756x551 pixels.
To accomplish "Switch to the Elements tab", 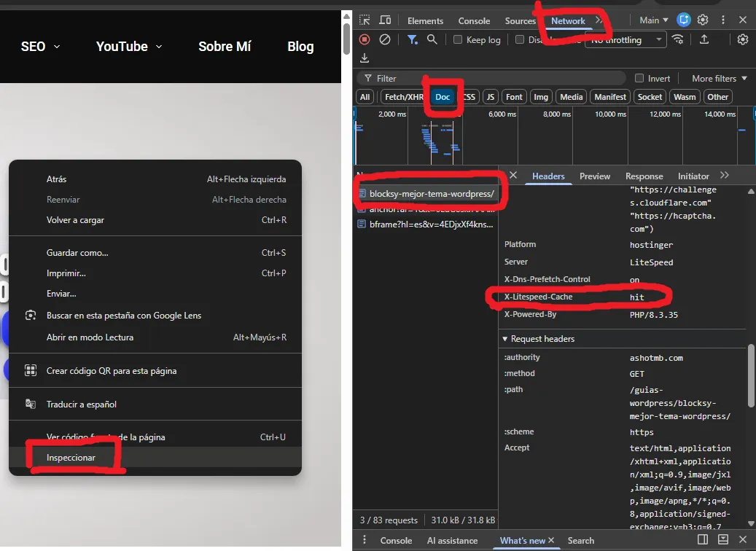I will pos(425,20).
